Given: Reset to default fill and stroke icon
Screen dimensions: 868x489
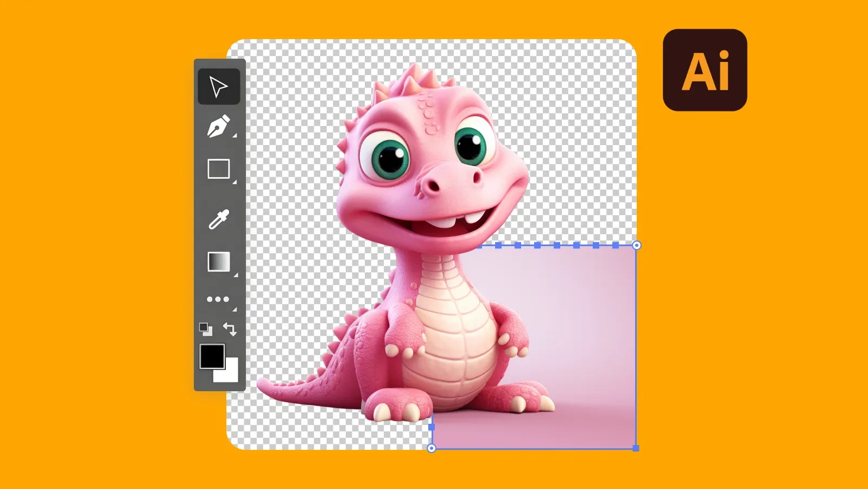Looking at the screenshot, I should 206,329.
